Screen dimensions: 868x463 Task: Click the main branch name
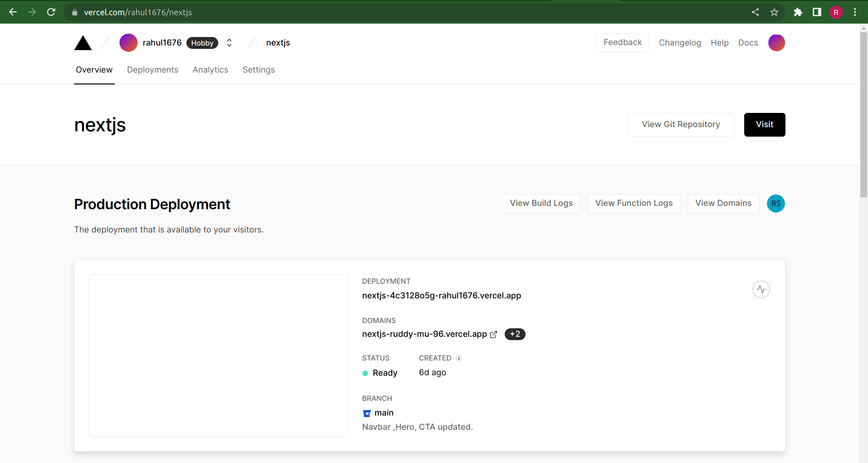pyautogui.click(x=384, y=413)
